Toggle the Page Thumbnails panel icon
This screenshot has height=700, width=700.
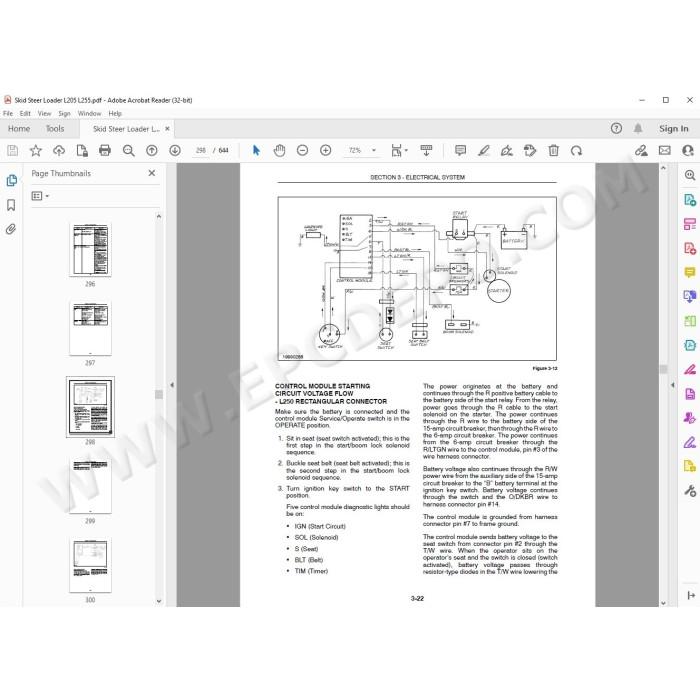tap(12, 180)
